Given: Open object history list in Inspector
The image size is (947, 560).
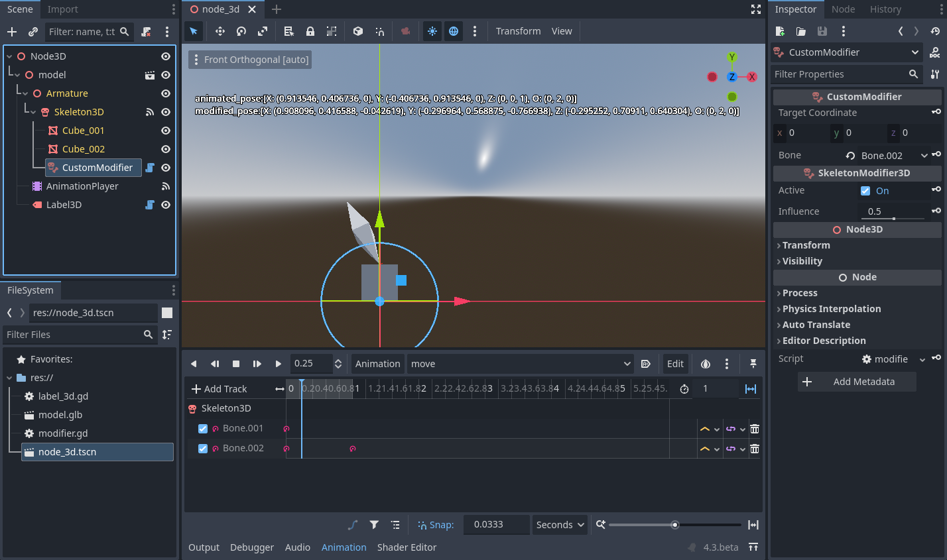Looking at the screenshot, I should [935, 31].
